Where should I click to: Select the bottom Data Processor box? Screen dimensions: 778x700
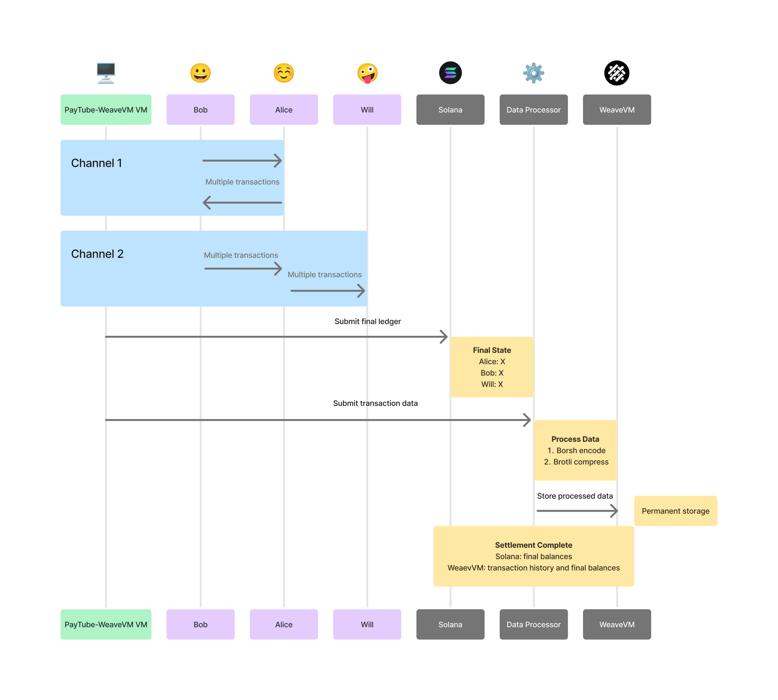click(x=534, y=624)
